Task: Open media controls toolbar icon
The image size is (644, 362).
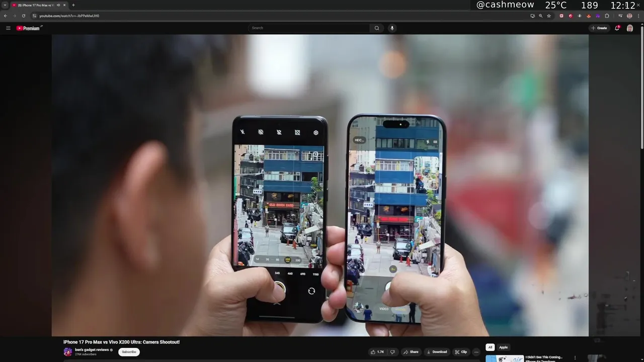Action: 620,16
